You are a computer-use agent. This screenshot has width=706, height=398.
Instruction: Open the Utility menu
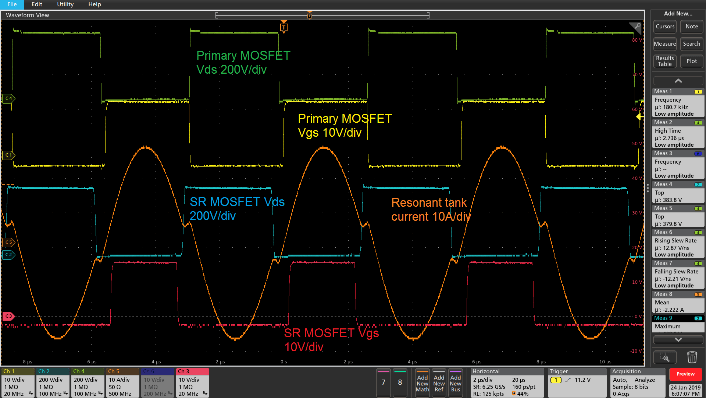click(65, 4)
